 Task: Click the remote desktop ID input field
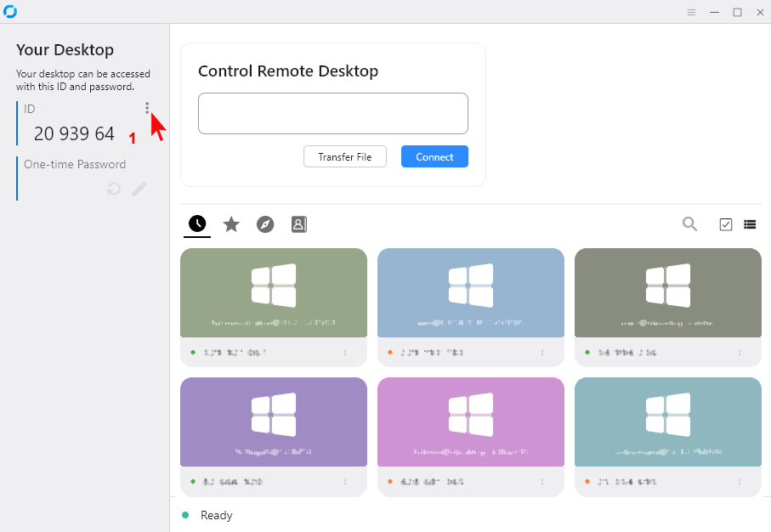coord(333,114)
